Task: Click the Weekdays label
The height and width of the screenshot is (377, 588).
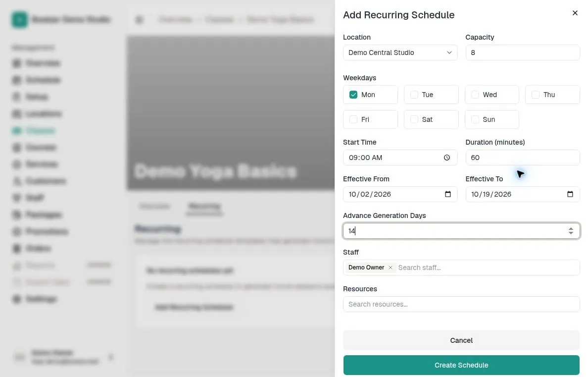Action: [359, 78]
